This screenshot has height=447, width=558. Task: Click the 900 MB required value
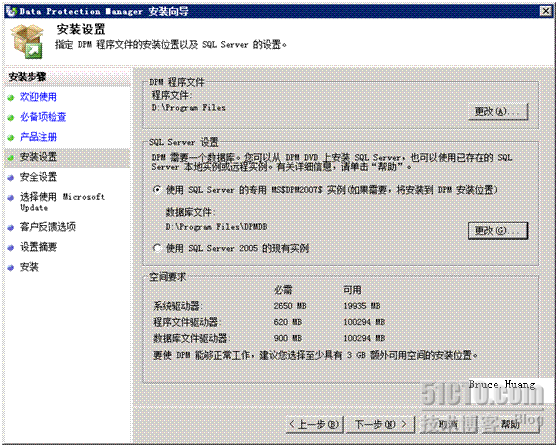coord(288,338)
